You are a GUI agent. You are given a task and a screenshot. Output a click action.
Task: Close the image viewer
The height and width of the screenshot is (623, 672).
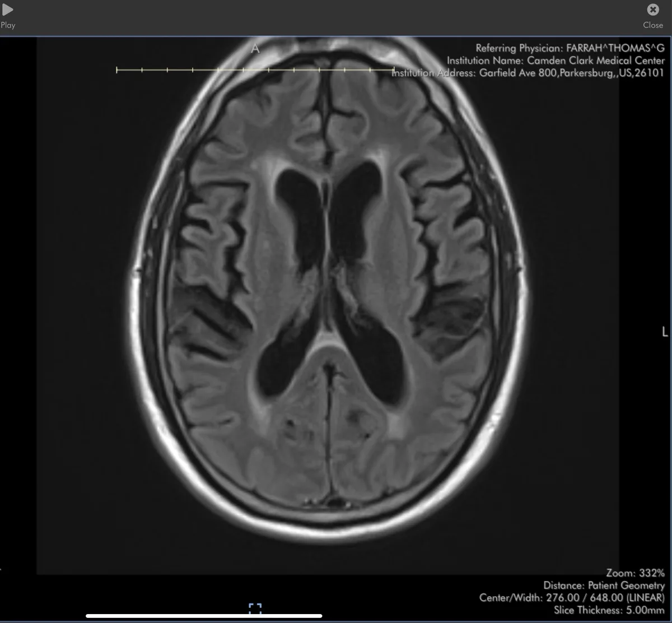pos(653,16)
